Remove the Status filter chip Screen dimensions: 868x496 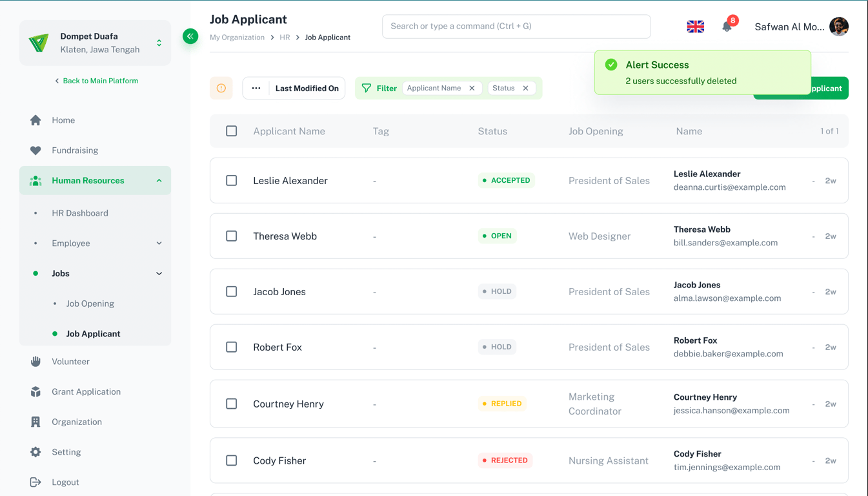(526, 88)
